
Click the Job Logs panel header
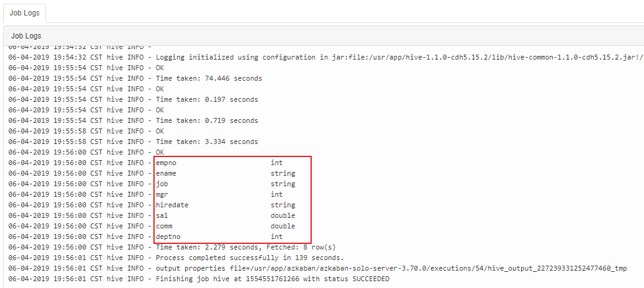coord(26,36)
